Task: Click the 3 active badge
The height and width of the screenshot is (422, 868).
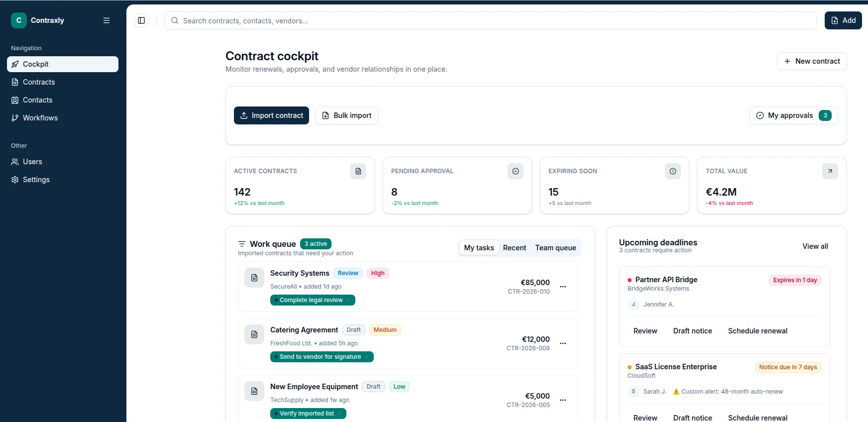Action: 316,244
